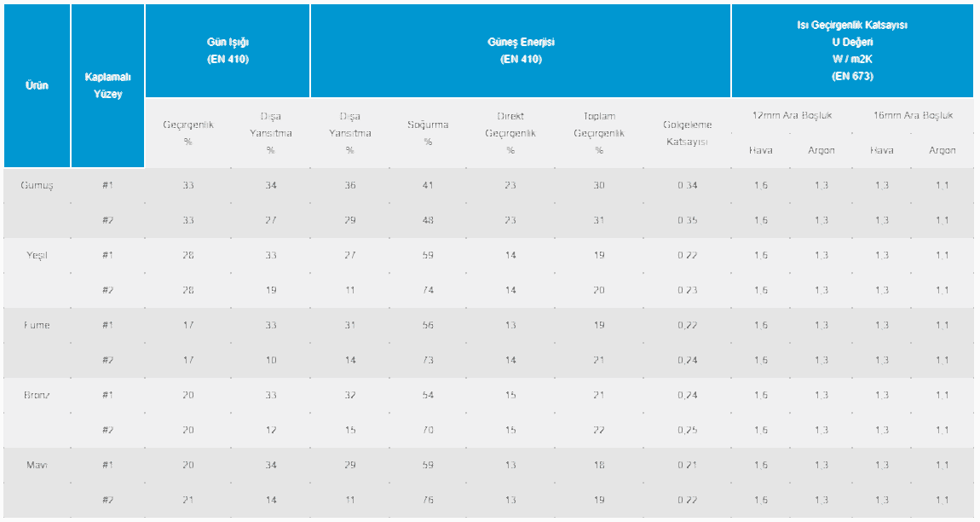The height and width of the screenshot is (522, 980).
Task: Select the Soğurma value 76 cell
Action: (x=428, y=500)
